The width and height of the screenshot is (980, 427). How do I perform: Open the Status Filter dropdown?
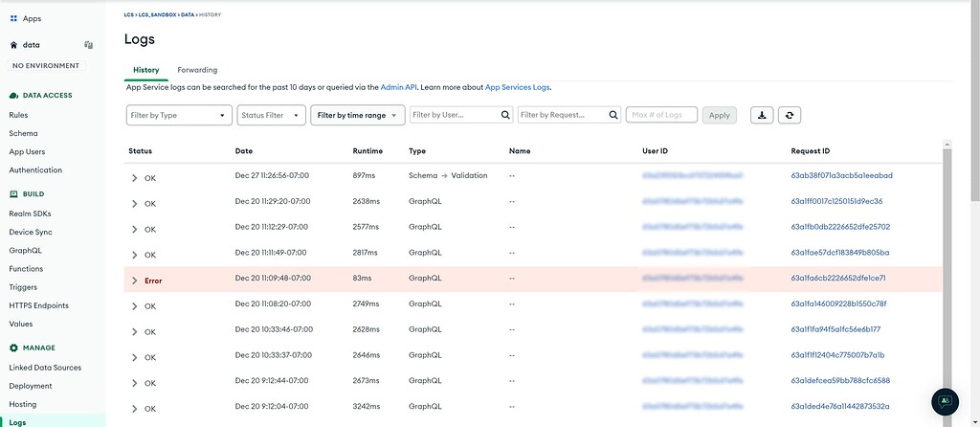(x=271, y=115)
